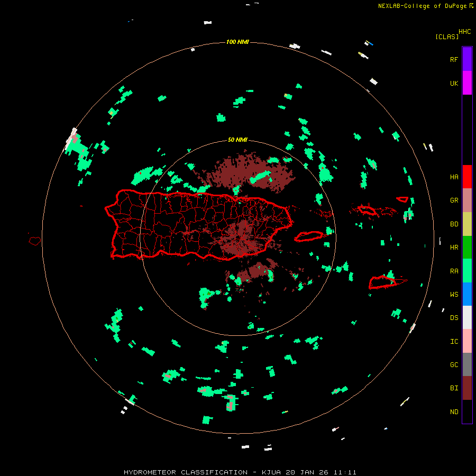This screenshot has height=476, width=476.
Task: Click the NEXLAB-College of DuPage text
Action: [x=422, y=6]
